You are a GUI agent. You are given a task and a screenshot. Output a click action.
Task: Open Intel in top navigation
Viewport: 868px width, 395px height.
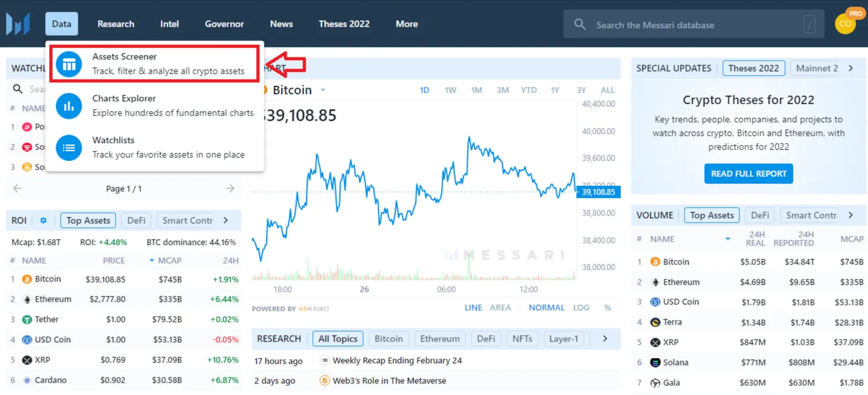pyautogui.click(x=169, y=24)
